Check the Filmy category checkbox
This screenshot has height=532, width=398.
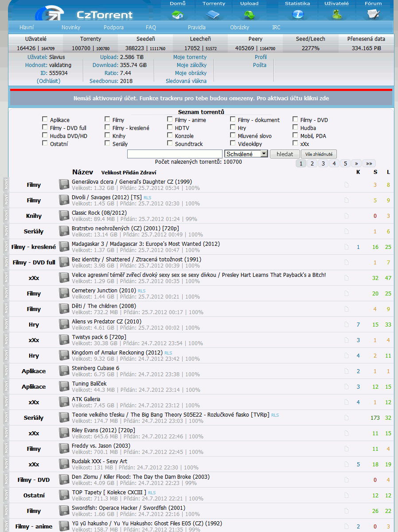(x=107, y=119)
